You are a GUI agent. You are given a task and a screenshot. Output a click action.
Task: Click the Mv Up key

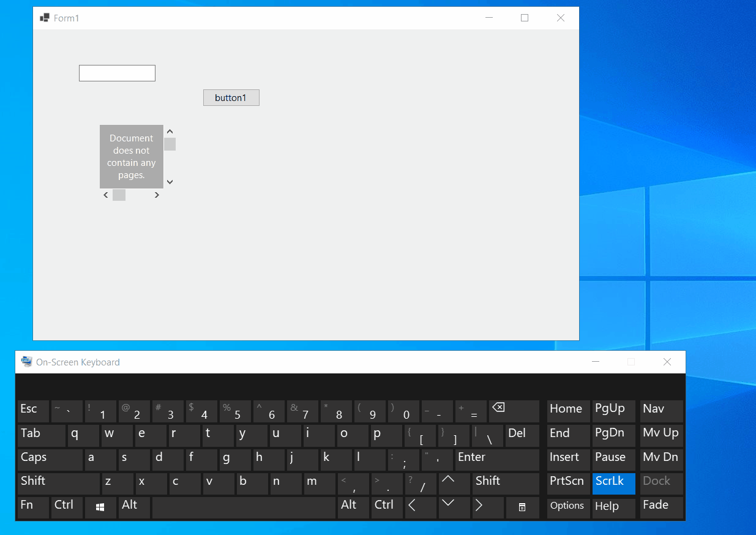[x=662, y=435]
